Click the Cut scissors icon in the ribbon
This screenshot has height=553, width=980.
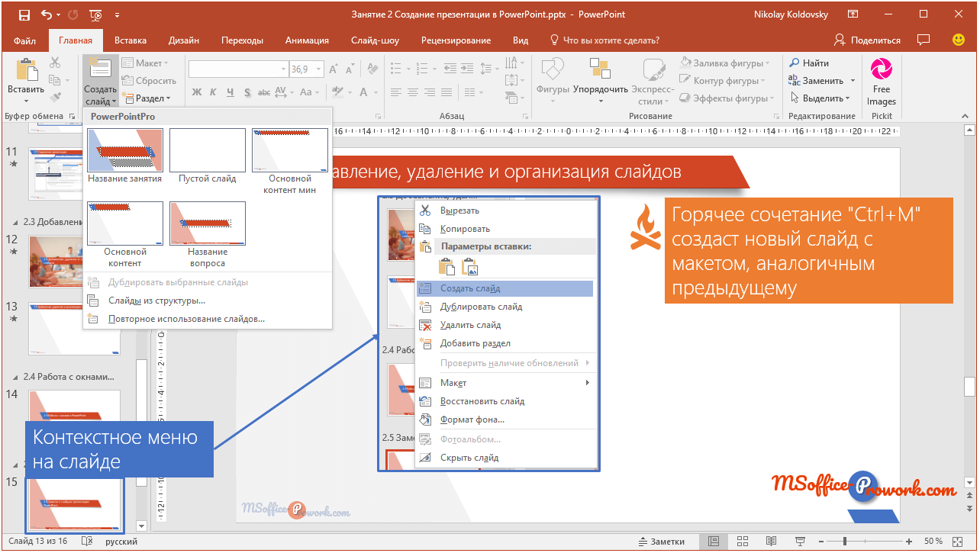click(x=55, y=63)
